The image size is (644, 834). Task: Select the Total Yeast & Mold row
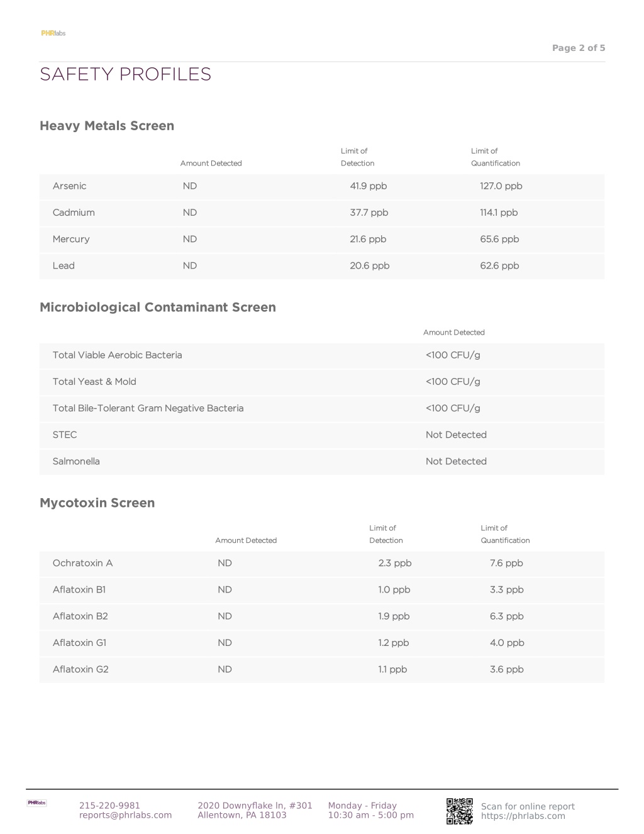[322, 382]
